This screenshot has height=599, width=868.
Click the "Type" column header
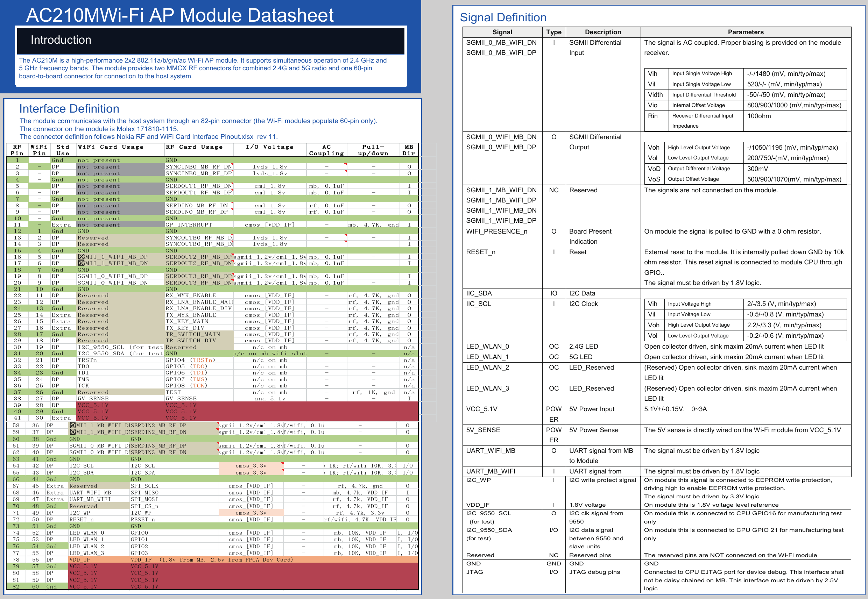click(x=554, y=32)
